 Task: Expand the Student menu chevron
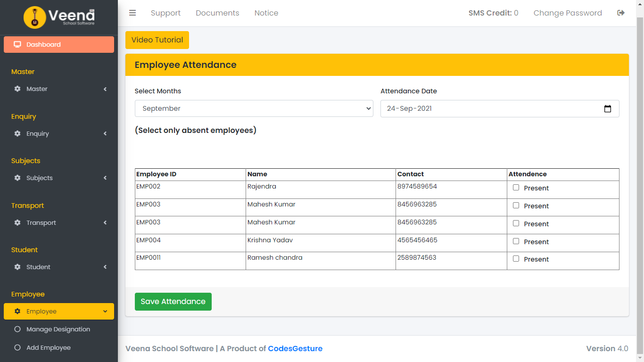pos(105,267)
